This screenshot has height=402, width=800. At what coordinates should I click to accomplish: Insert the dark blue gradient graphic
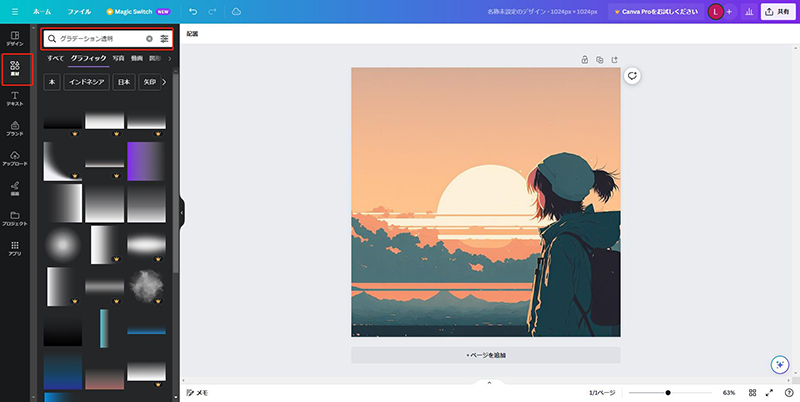click(63, 372)
